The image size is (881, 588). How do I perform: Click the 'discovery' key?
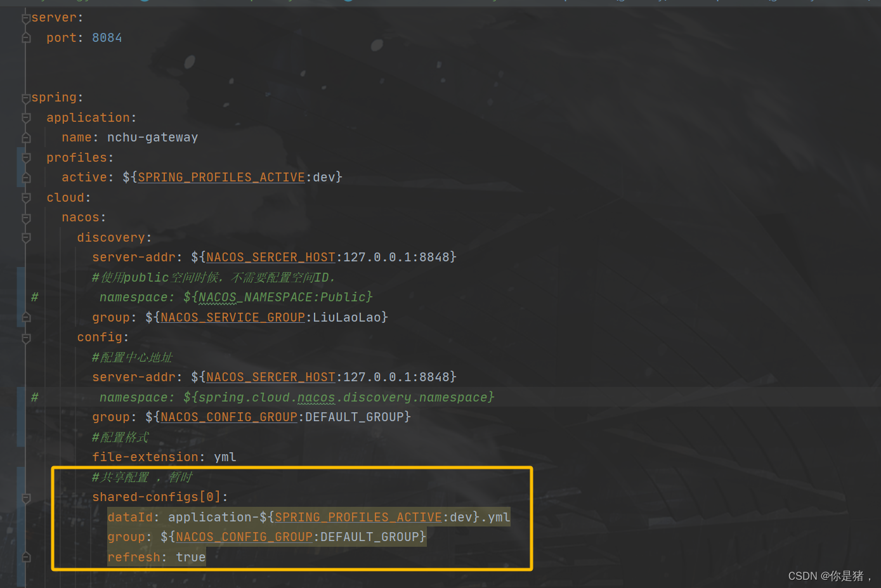(x=111, y=238)
